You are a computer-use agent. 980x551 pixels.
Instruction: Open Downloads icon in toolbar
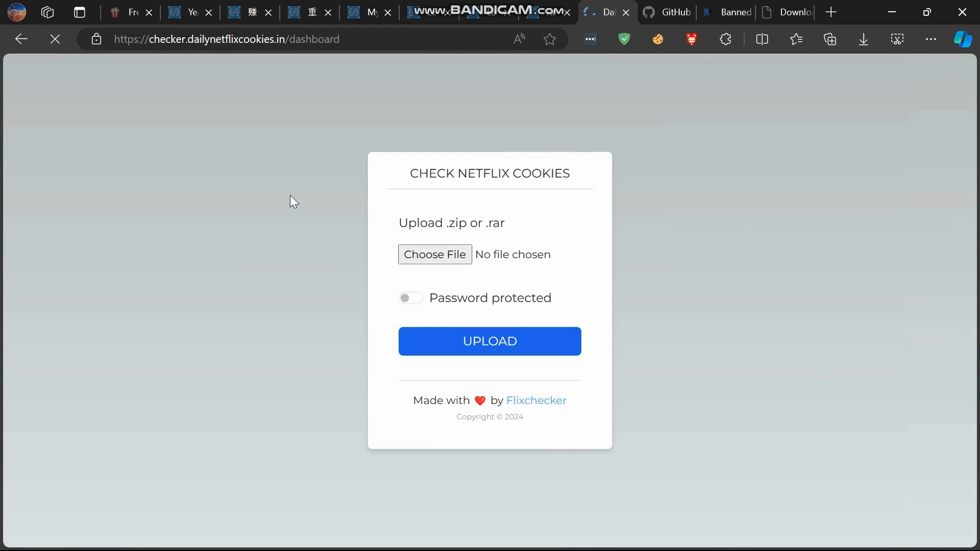pyautogui.click(x=864, y=39)
